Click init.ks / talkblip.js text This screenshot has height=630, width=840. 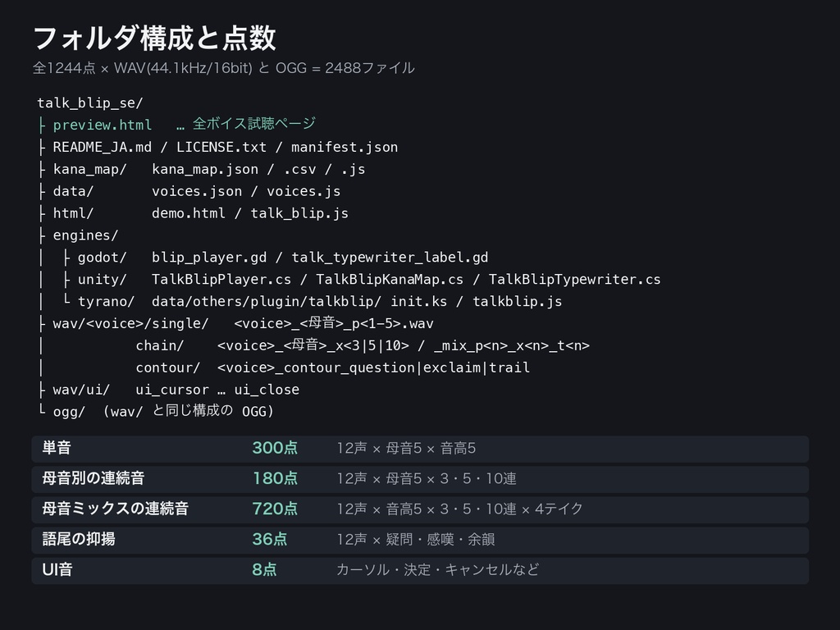point(477,302)
